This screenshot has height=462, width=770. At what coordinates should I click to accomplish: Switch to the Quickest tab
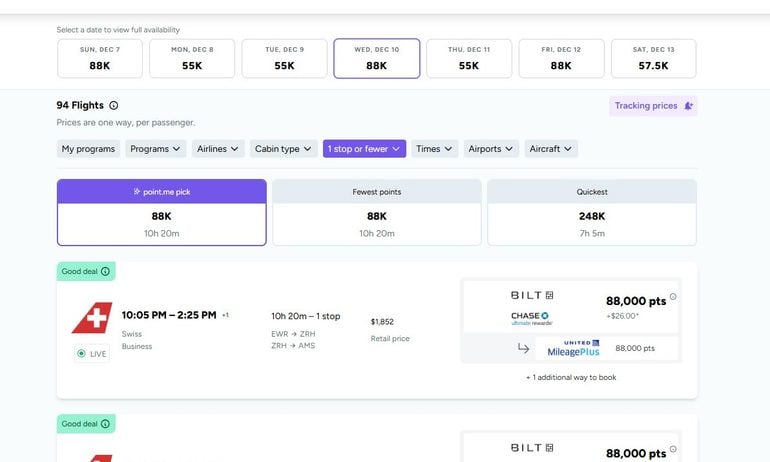591,212
